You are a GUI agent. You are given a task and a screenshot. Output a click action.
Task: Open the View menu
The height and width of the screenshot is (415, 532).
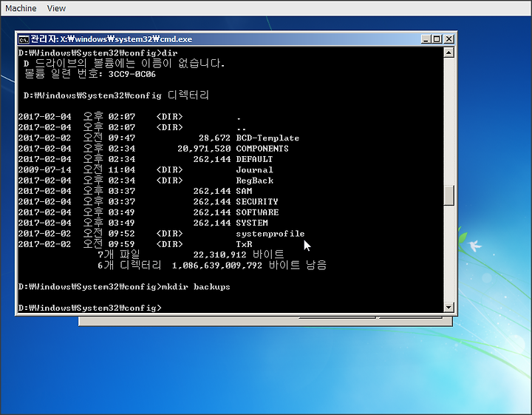point(56,8)
